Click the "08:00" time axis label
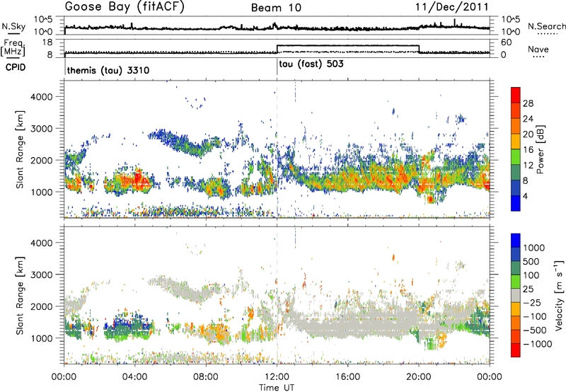Image resolution: width=566 pixels, height=392 pixels. coord(206,377)
